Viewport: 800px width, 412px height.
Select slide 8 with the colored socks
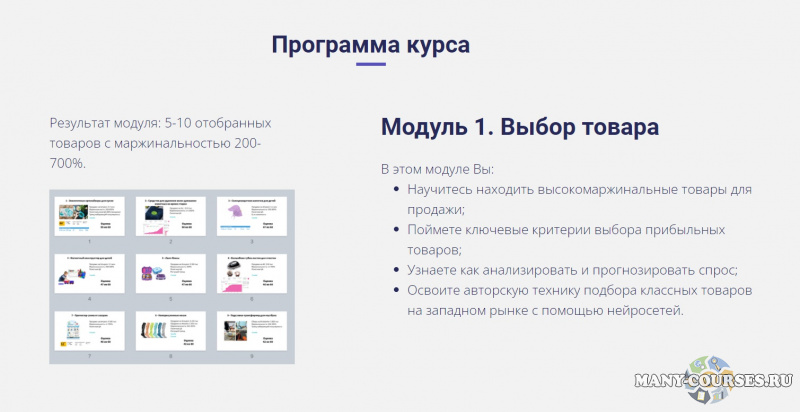click(x=170, y=329)
